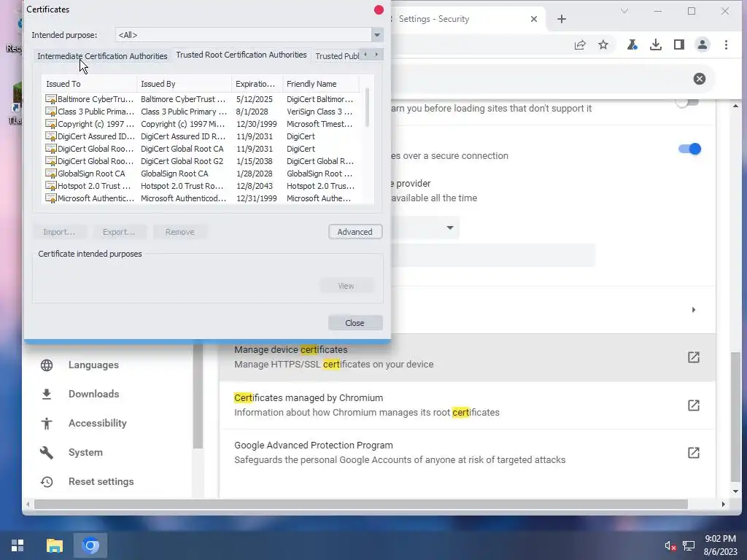Click the Settings page vertical scrollbar thumb

735,416
